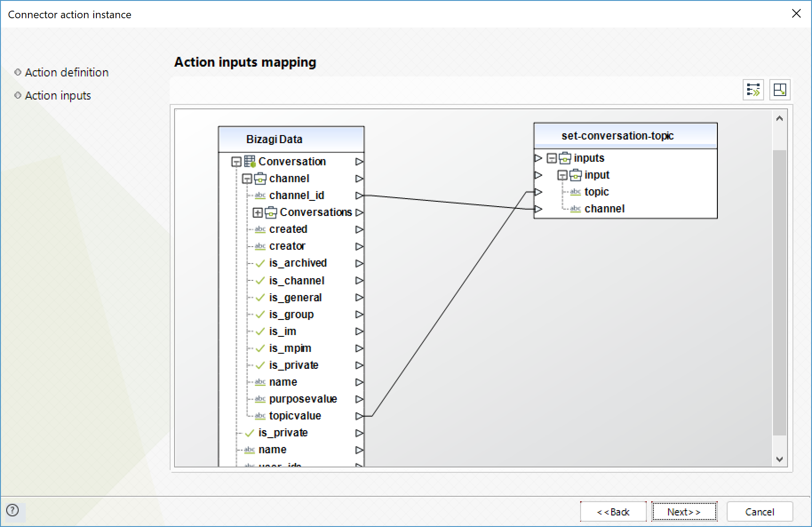The height and width of the screenshot is (527, 812).
Task: Click the checkmark icon beside is_channel
Action: click(x=260, y=280)
